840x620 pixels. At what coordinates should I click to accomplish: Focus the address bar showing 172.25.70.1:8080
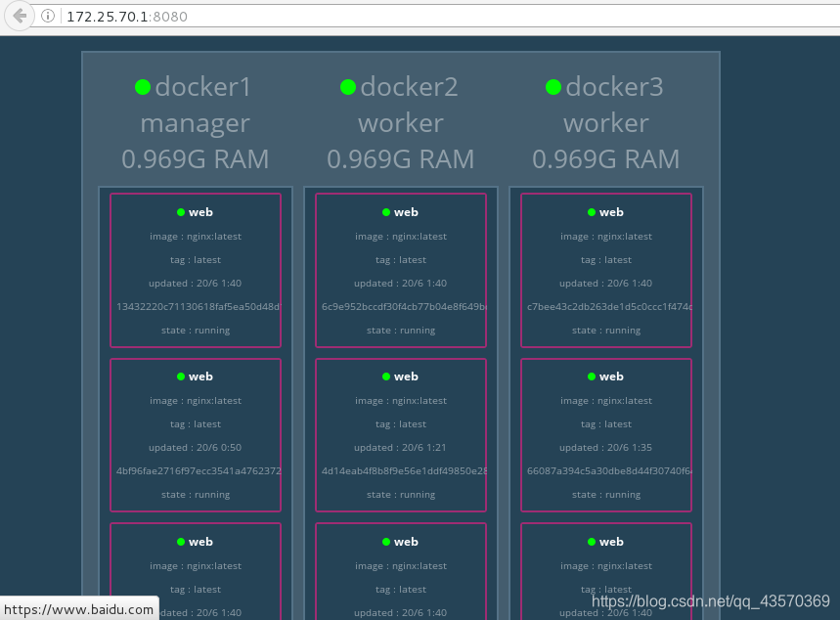tap(435, 16)
